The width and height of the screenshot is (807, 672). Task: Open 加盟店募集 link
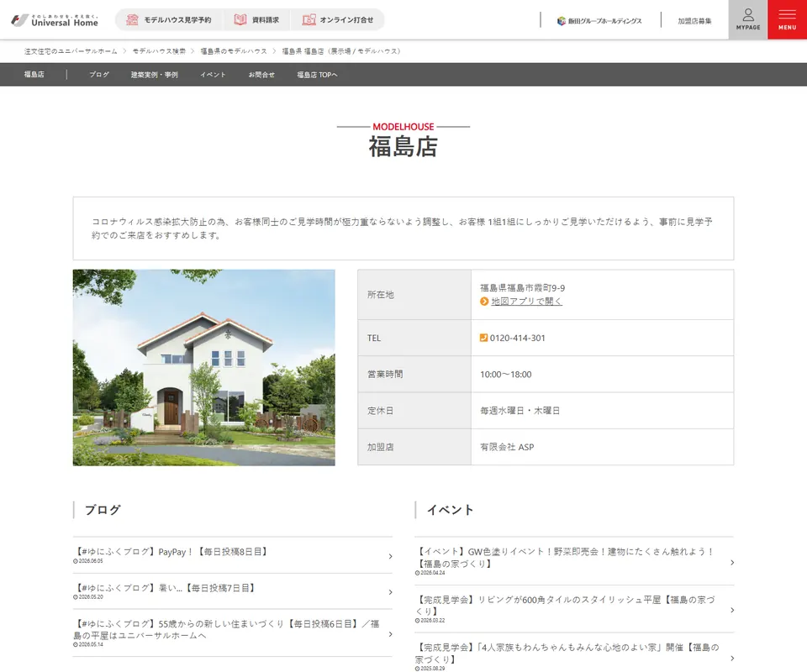coord(694,21)
